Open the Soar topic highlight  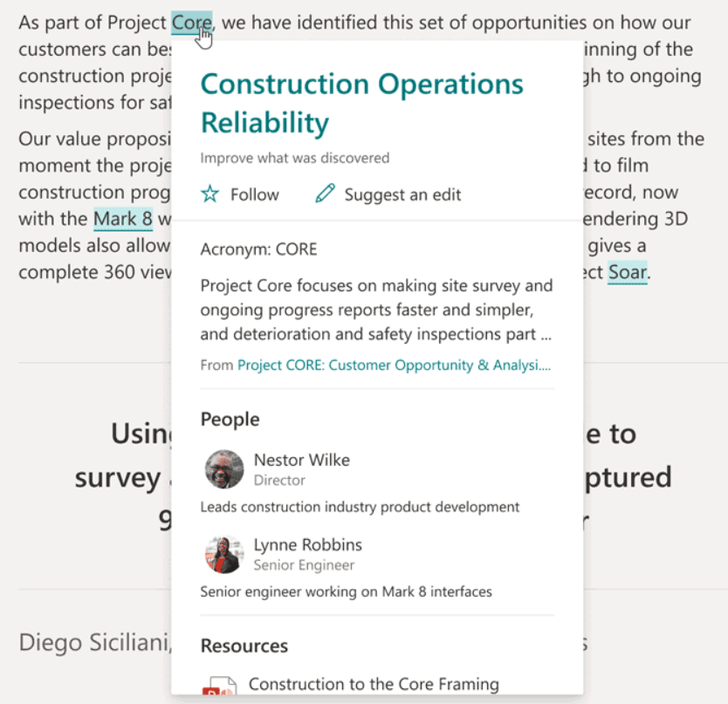tap(628, 272)
